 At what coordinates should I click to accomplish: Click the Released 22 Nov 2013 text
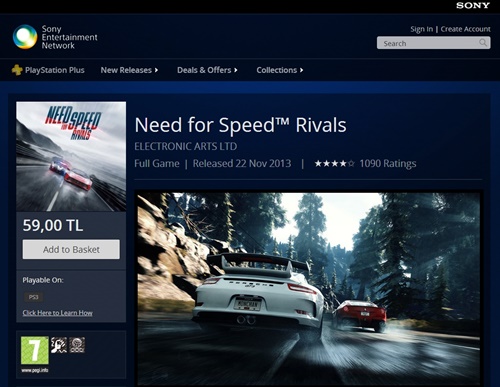pos(242,164)
